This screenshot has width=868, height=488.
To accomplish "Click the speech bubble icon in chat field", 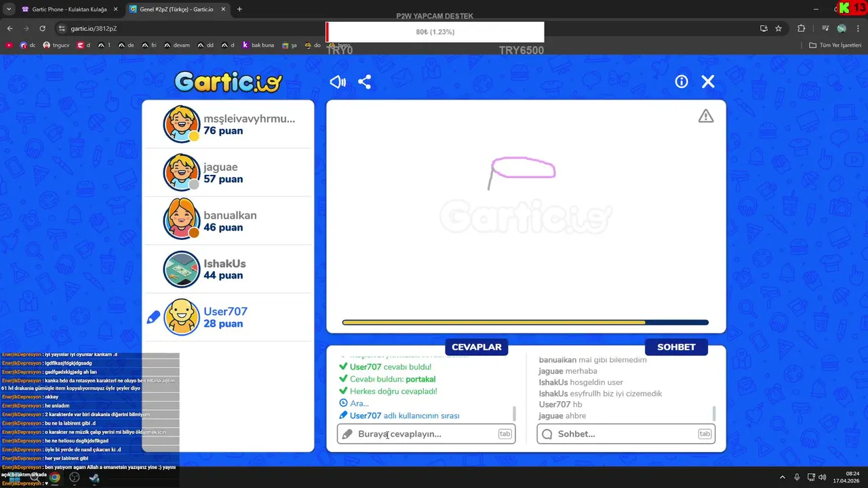I will click(x=547, y=434).
